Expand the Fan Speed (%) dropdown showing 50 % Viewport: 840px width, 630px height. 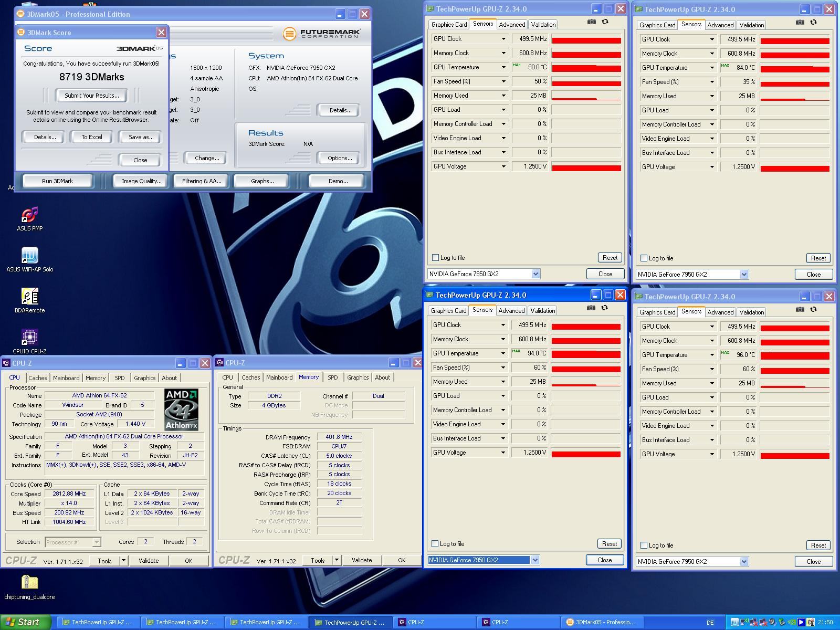point(503,81)
